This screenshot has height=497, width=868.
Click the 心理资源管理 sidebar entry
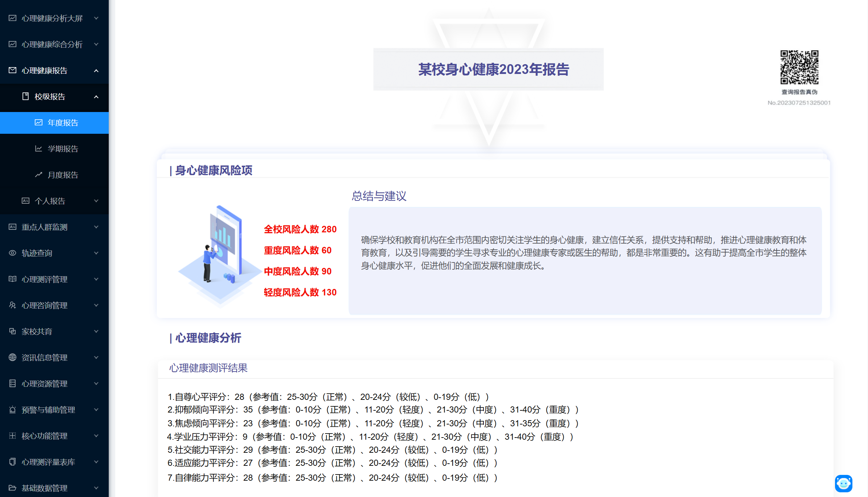(44, 384)
